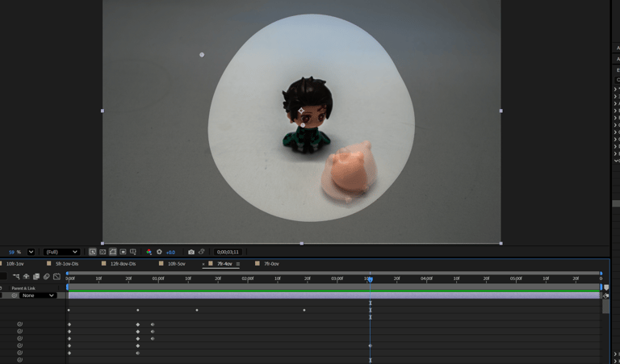Toggle mask and shape path visibility
This screenshot has width=620, height=364.
(113, 252)
